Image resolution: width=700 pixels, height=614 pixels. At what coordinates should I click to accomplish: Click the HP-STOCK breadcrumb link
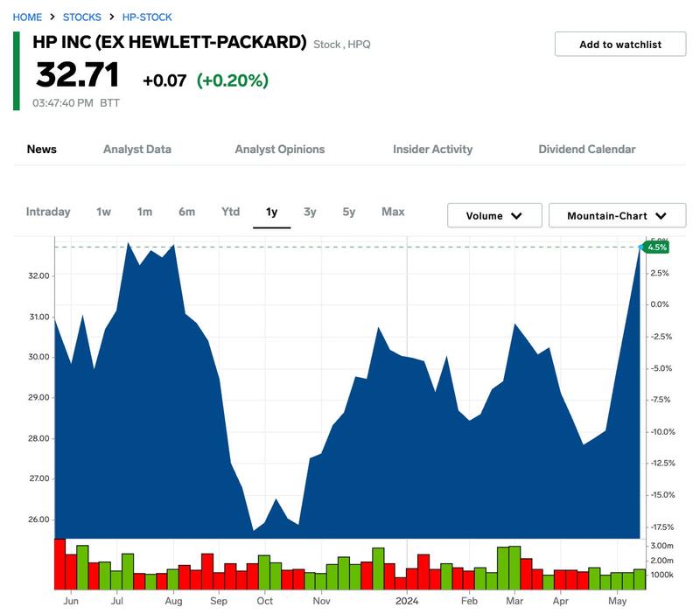click(x=147, y=17)
